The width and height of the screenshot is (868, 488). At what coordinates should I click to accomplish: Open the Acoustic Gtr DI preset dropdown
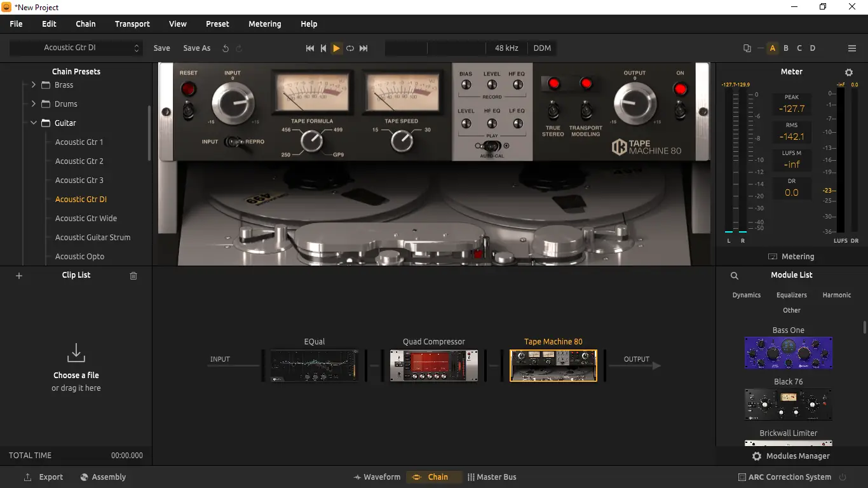point(75,48)
